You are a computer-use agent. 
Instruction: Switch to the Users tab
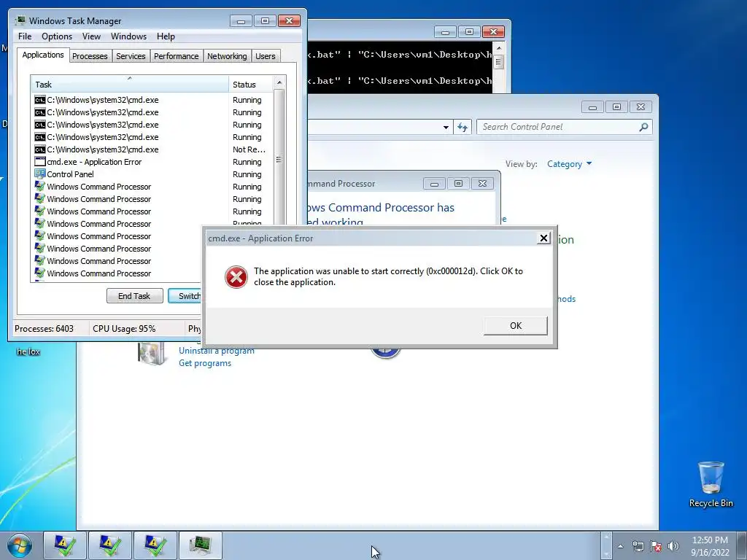click(265, 56)
